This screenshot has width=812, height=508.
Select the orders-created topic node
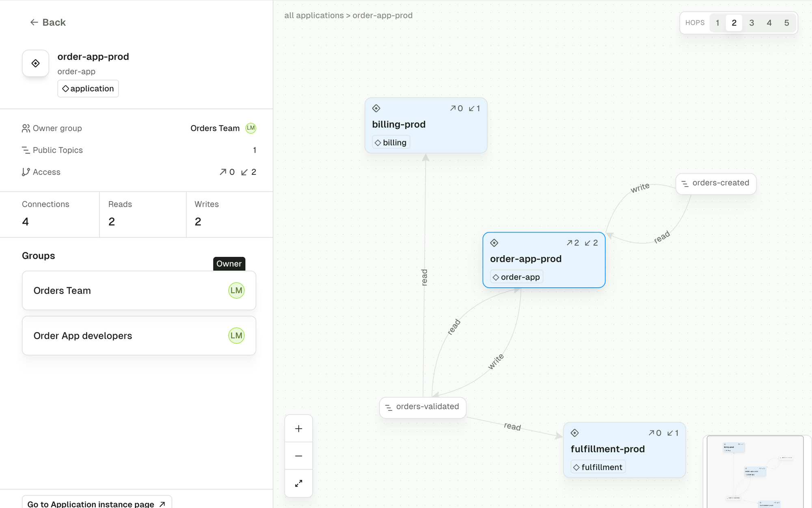(x=716, y=184)
